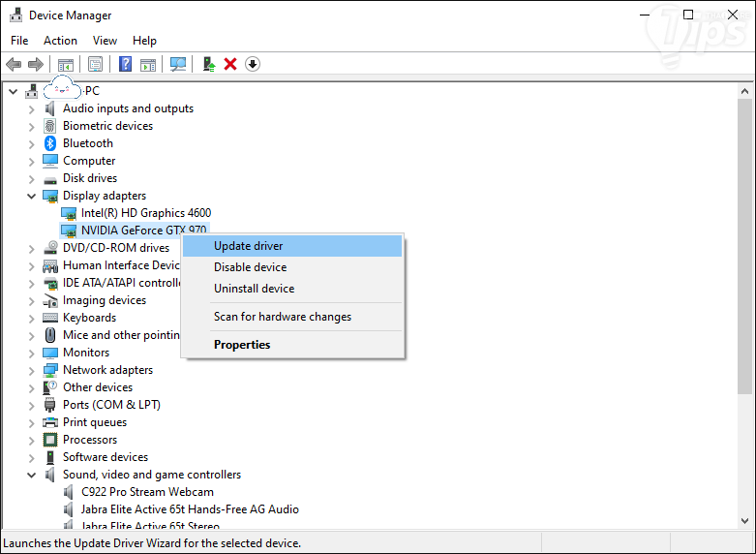Image resolution: width=756 pixels, height=554 pixels.
Task: Click Scan for hardware changes monitor icon
Action: click(x=178, y=64)
